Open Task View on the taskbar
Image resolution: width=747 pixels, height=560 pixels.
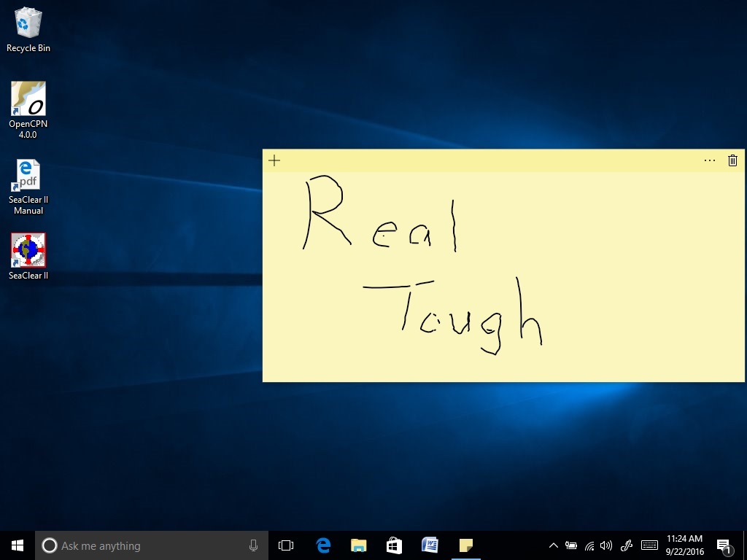pos(286,545)
